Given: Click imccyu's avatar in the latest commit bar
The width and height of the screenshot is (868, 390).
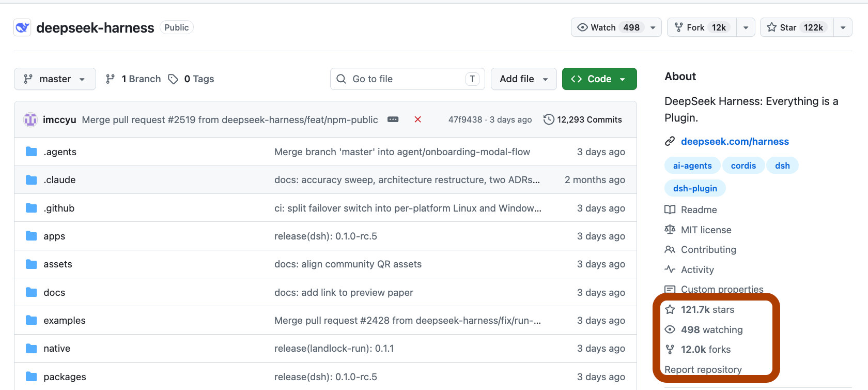Looking at the screenshot, I should pos(30,119).
